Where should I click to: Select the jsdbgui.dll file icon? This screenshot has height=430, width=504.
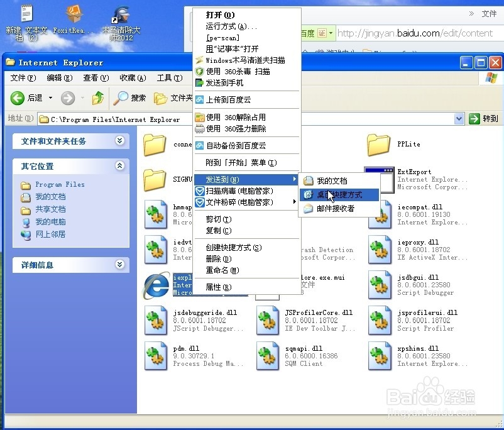tap(380, 285)
